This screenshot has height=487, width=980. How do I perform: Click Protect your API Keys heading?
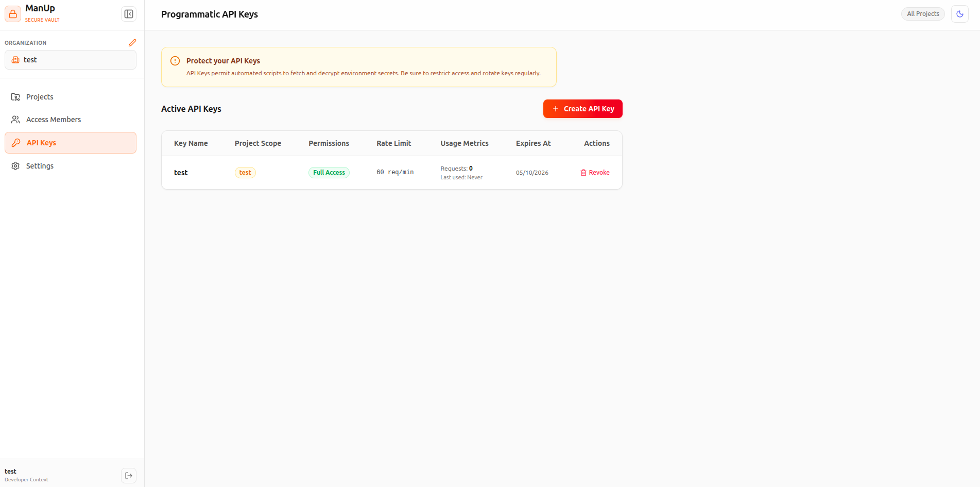pos(223,61)
